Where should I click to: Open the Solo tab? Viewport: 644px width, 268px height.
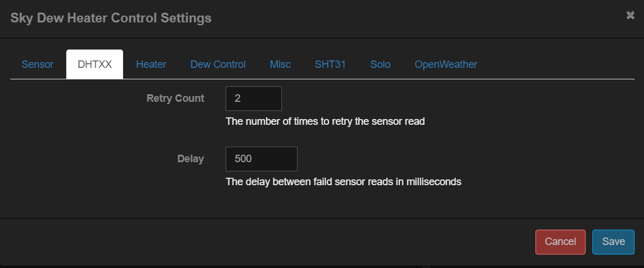tap(380, 64)
